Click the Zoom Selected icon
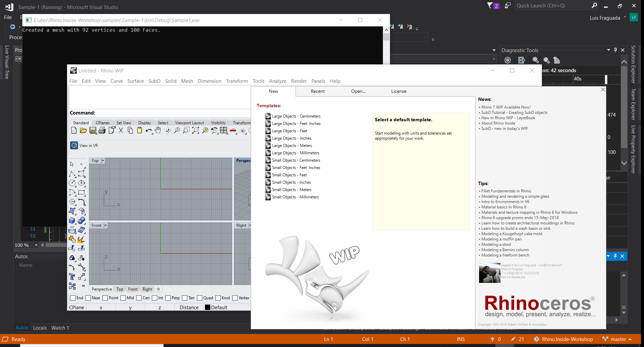This screenshot has height=347, width=644. click(x=205, y=131)
